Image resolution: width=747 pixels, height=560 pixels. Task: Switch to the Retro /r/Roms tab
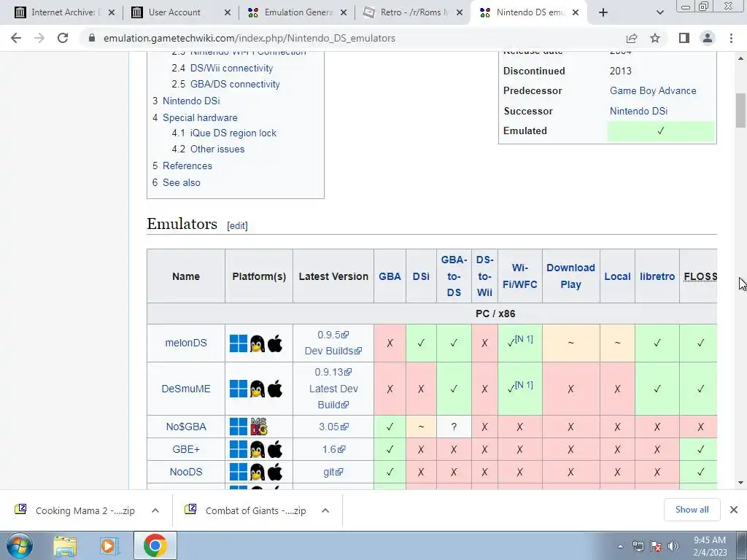(414, 12)
